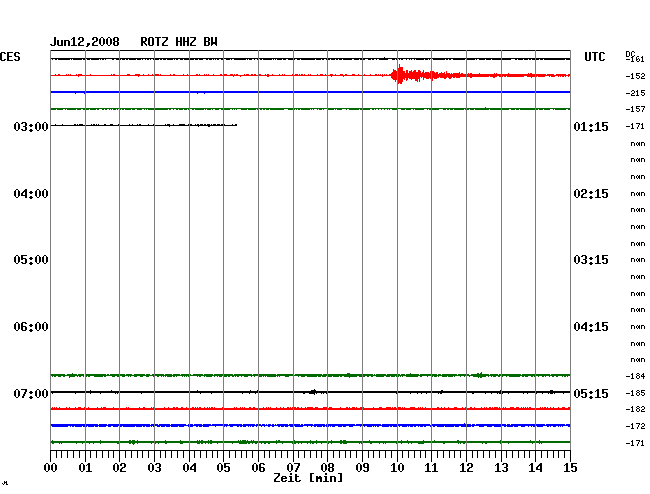Click the "13" minute axis label
The height and width of the screenshot is (494, 650).
tap(501, 468)
